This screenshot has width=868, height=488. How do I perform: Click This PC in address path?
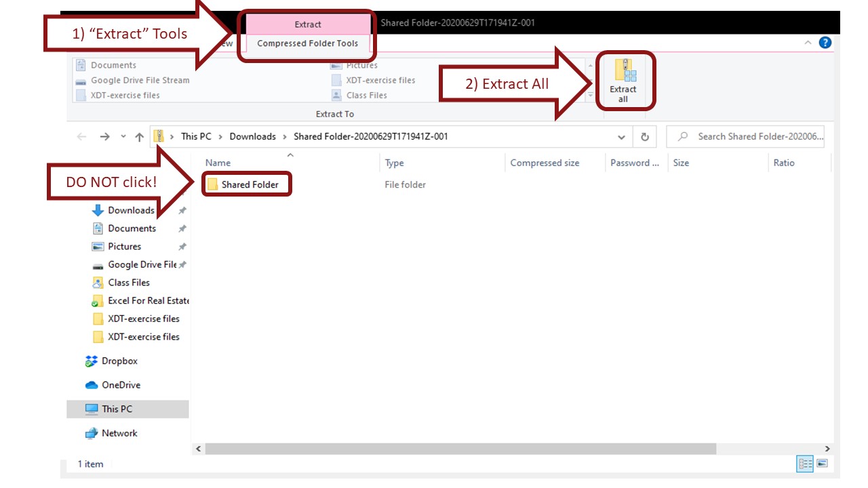(196, 136)
